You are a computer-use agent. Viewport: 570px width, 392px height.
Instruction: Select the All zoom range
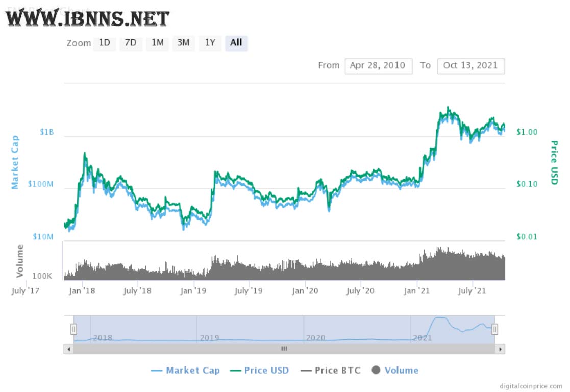[x=236, y=43]
